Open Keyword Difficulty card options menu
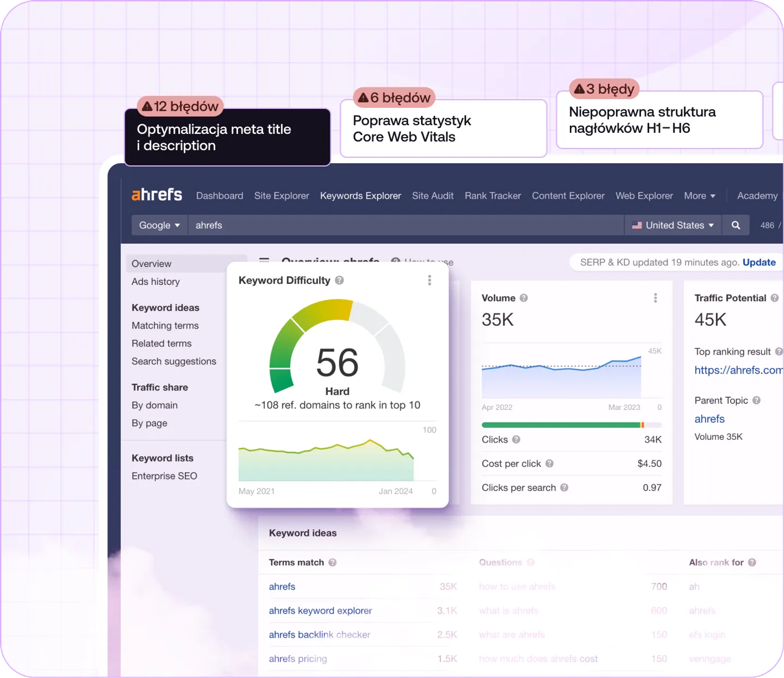Viewport: 784px width, 678px height. [429, 280]
